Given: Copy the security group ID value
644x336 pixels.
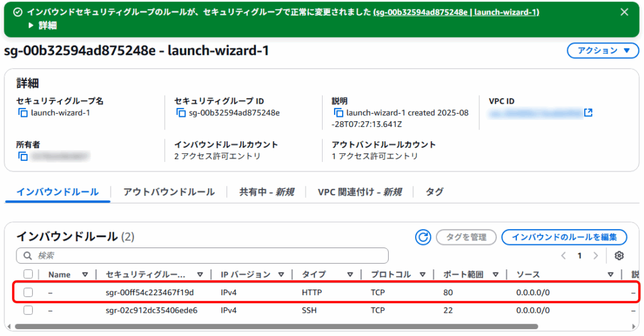Looking at the screenshot, I should click(x=181, y=113).
